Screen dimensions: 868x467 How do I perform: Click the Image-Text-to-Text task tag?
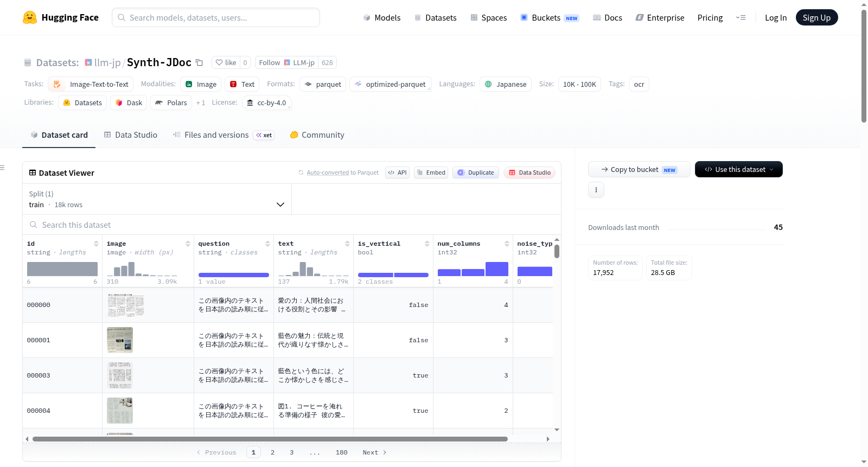coord(91,84)
